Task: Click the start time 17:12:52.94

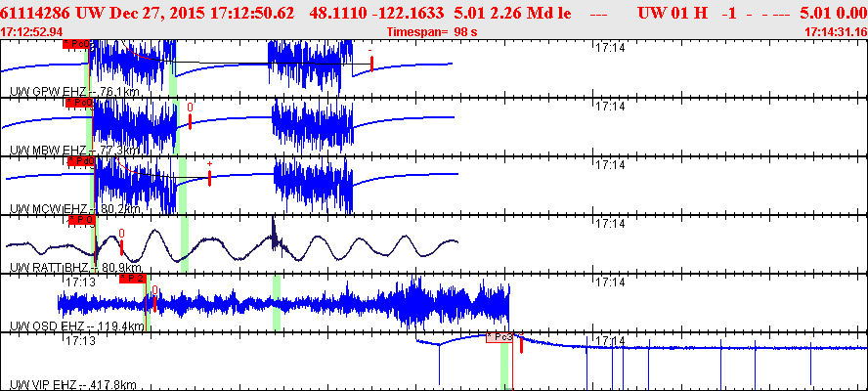Action: [32, 32]
